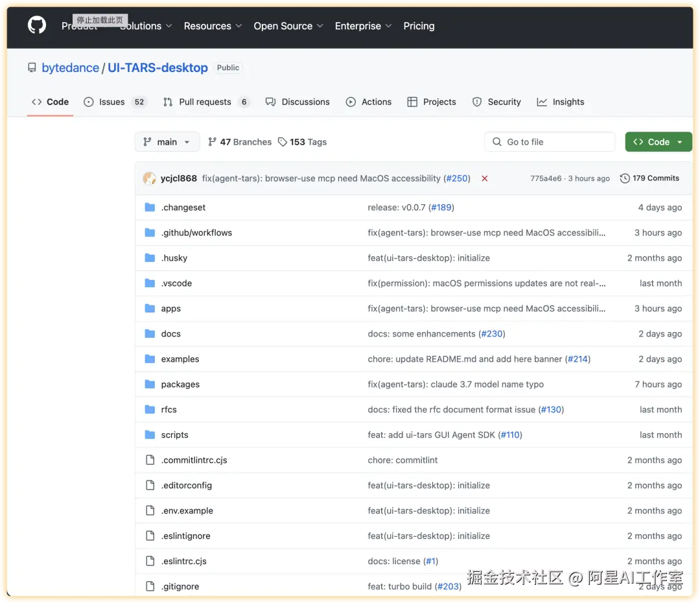Image resolution: width=700 pixels, height=603 pixels.
Task: Open the 'chore: commitlint' commit message
Action: click(x=402, y=460)
